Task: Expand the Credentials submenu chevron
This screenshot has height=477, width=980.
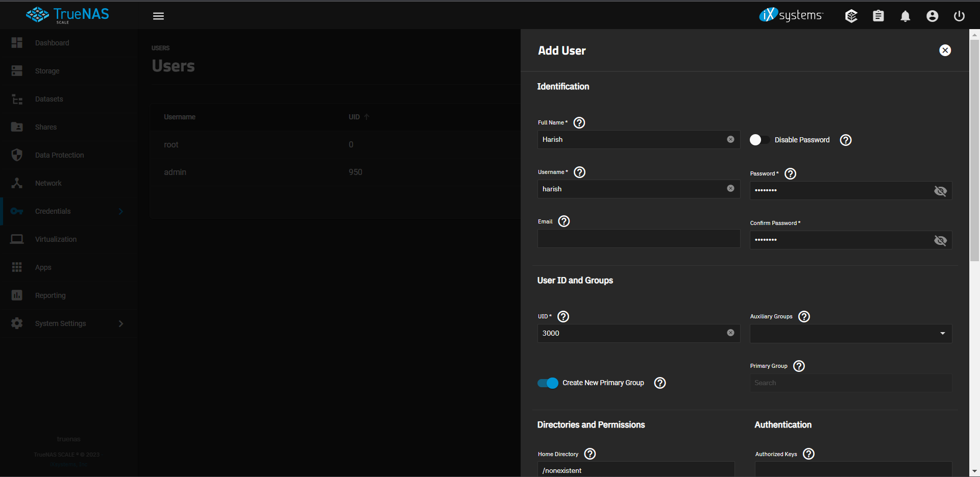Action: pos(121,211)
